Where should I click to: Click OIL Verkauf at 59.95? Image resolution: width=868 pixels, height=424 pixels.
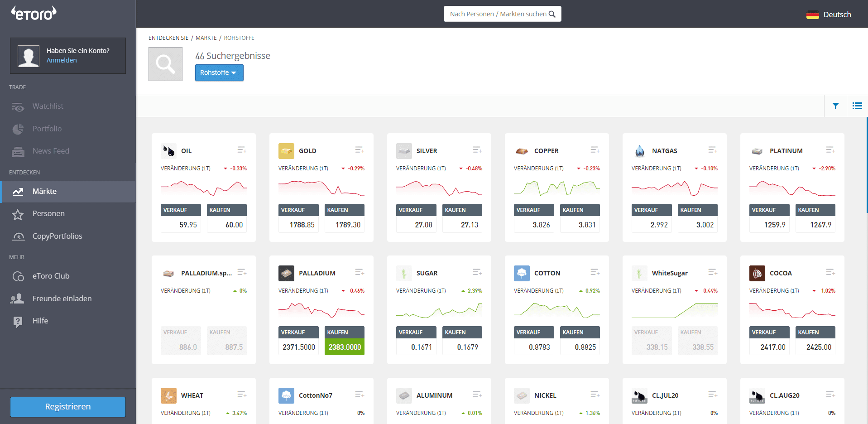click(181, 218)
